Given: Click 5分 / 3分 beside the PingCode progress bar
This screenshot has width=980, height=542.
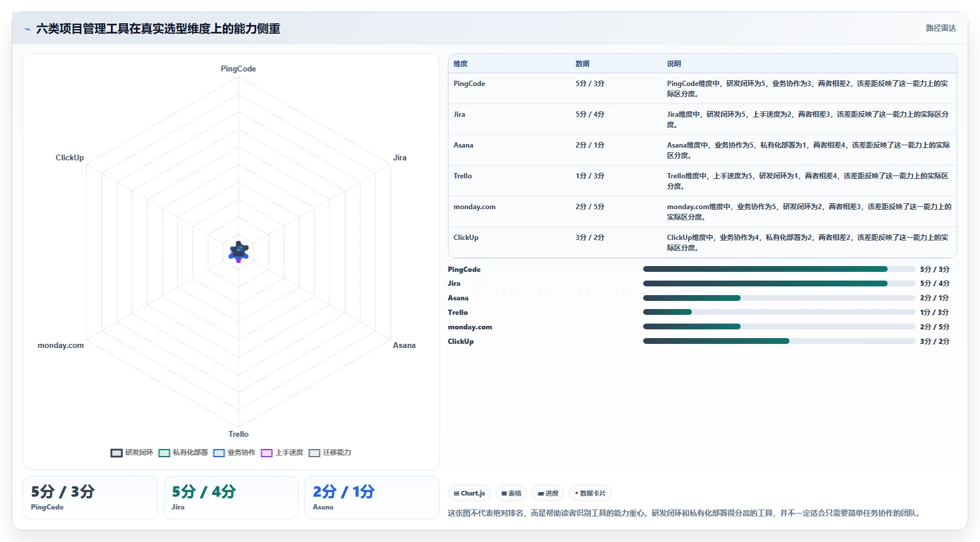Looking at the screenshot, I should 935,270.
